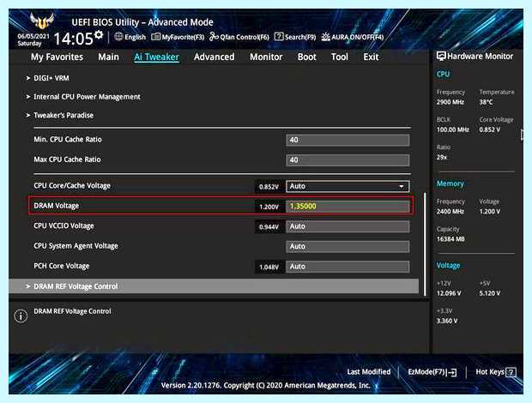Click the CPU VCCIO Voltage Auto field

tap(348, 226)
